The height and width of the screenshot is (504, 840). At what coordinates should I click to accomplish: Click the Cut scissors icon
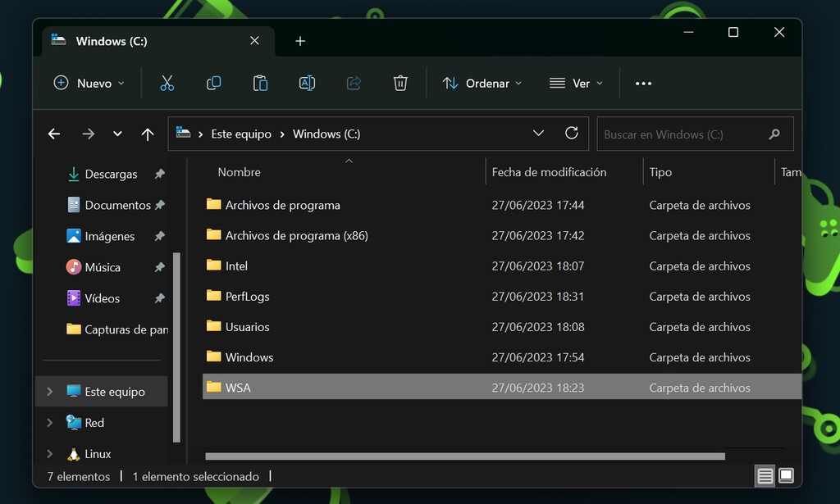click(167, 83)
